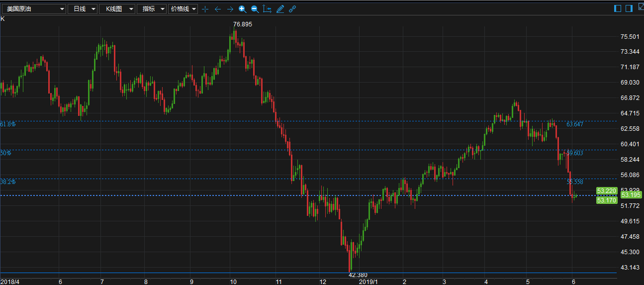Screen dimensions: 644x285
Task: Open the 价格线 price line menu
Action: [183, 9]
